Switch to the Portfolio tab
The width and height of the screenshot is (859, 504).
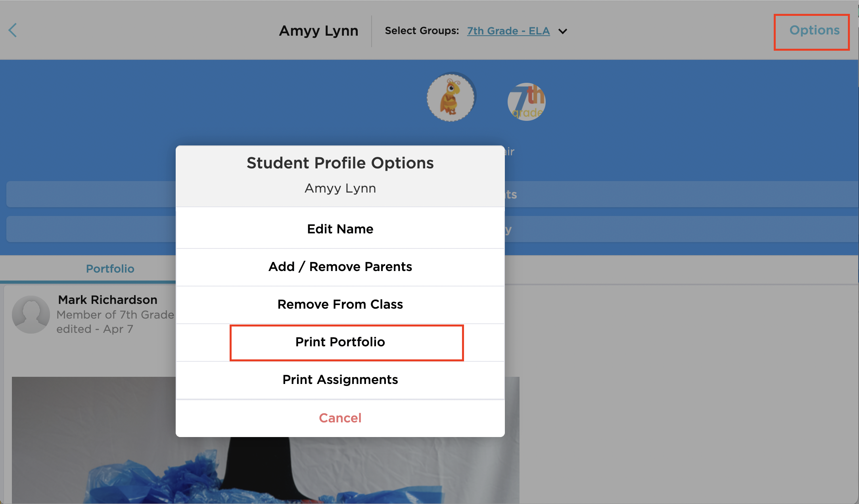(110, 269)
